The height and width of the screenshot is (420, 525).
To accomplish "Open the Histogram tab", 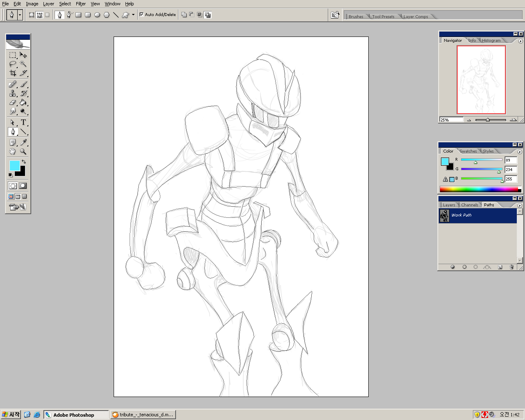I will point(491,41).
